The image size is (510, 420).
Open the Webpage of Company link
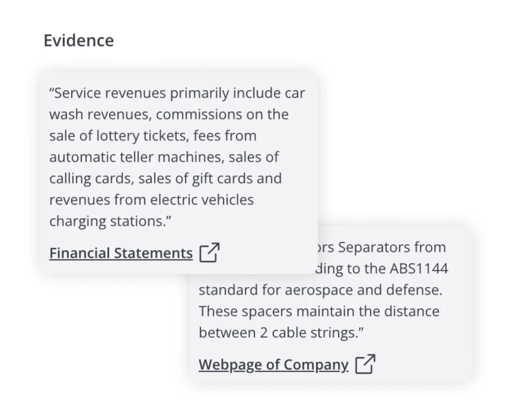point(273,365)
